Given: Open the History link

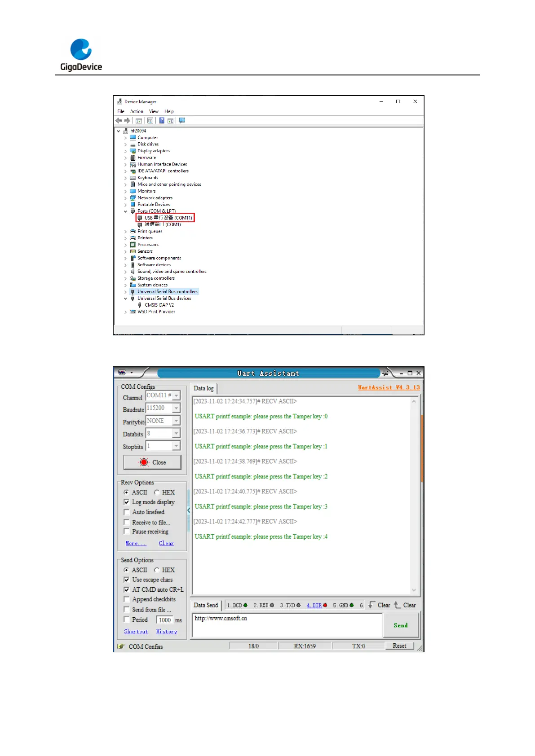Looking at the screenshot, I should coord(167,632).
